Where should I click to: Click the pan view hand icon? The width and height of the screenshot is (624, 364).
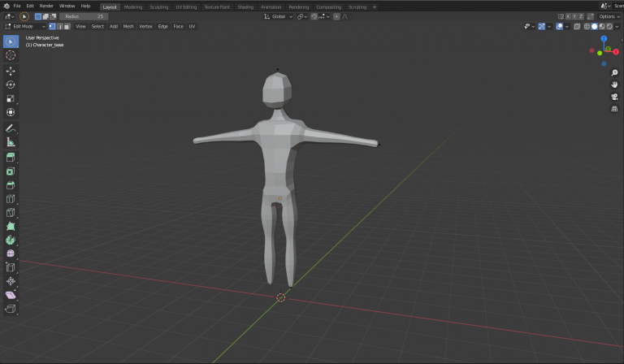(x=614, y=84)
